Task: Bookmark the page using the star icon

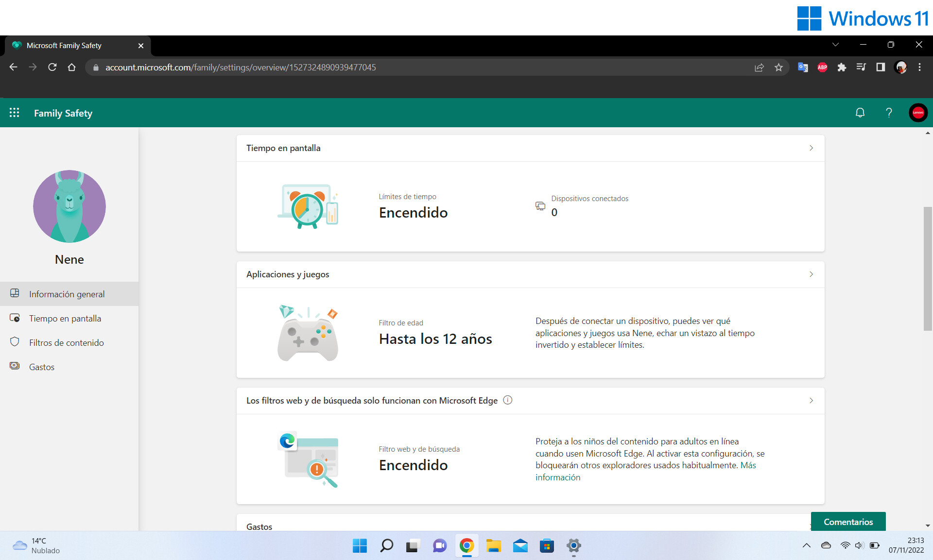Action: pos(778,68)
